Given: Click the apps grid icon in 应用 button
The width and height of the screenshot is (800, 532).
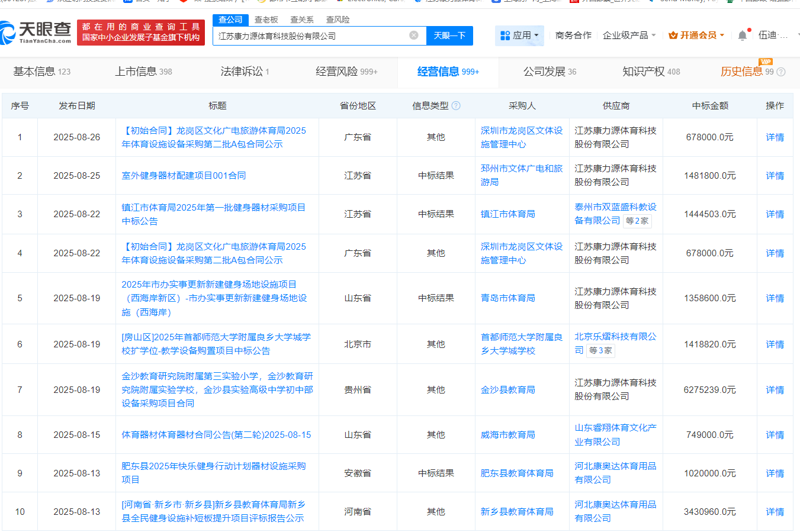Looking at the screenshot, I should pyautogui.click(x=505, y=36).
